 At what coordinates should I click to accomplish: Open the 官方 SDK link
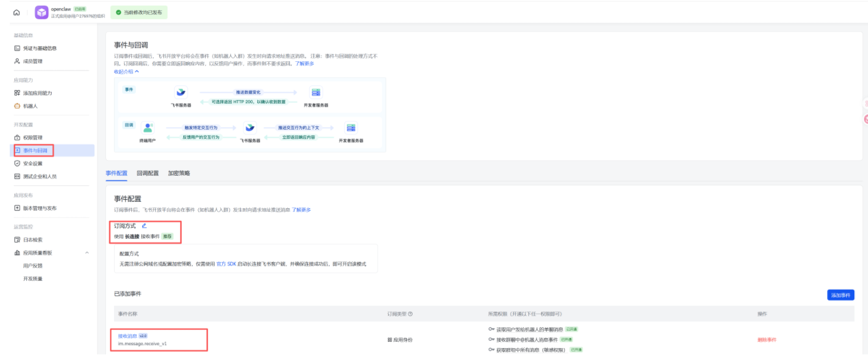coord(226,264)
